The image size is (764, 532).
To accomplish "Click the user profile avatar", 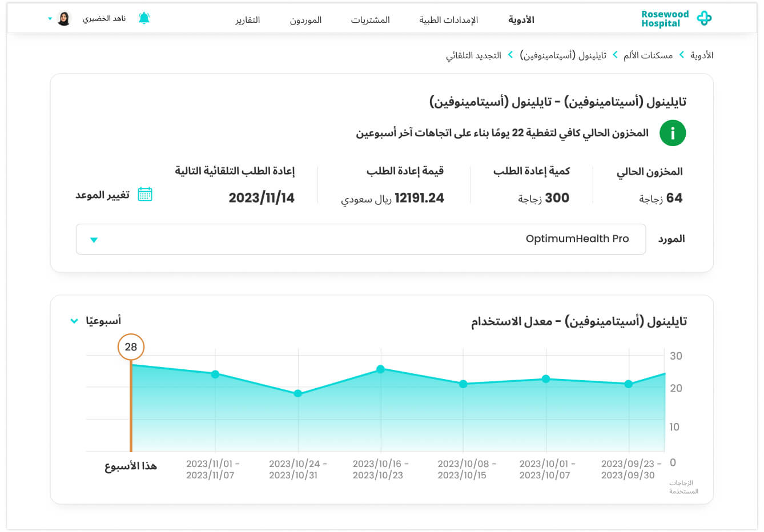I will pos(64,19).
